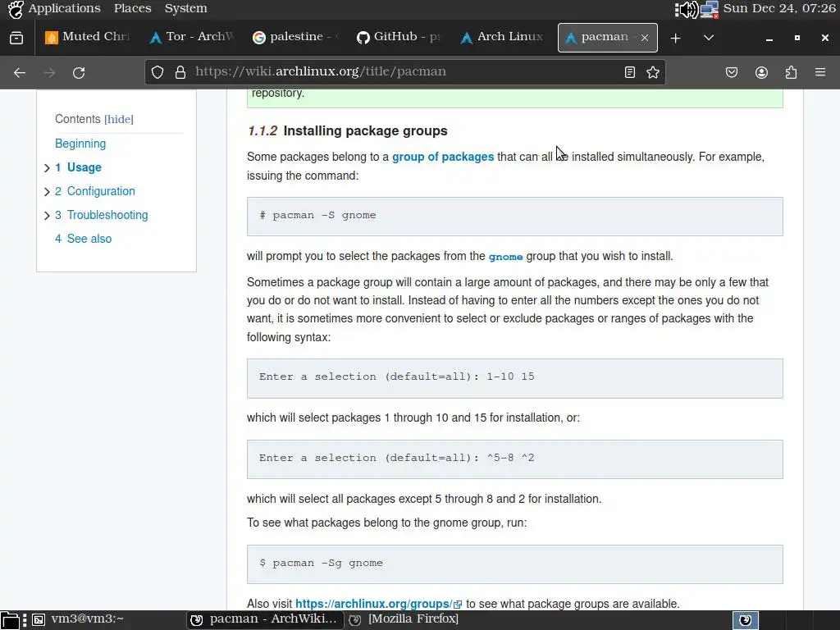
Task: Switch to Arch Linux tab
Action: click(x=504, y=38)
